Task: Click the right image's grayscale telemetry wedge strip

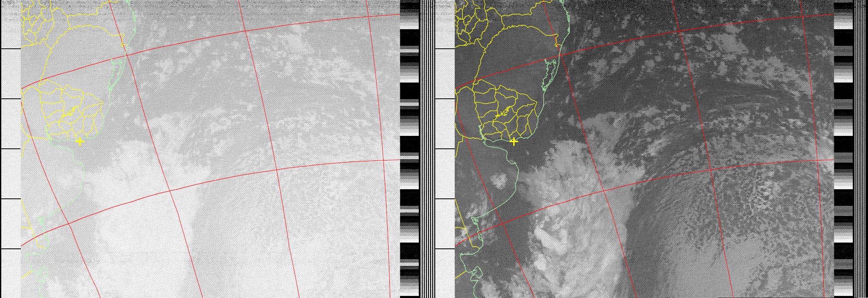Action: (843, 150)
